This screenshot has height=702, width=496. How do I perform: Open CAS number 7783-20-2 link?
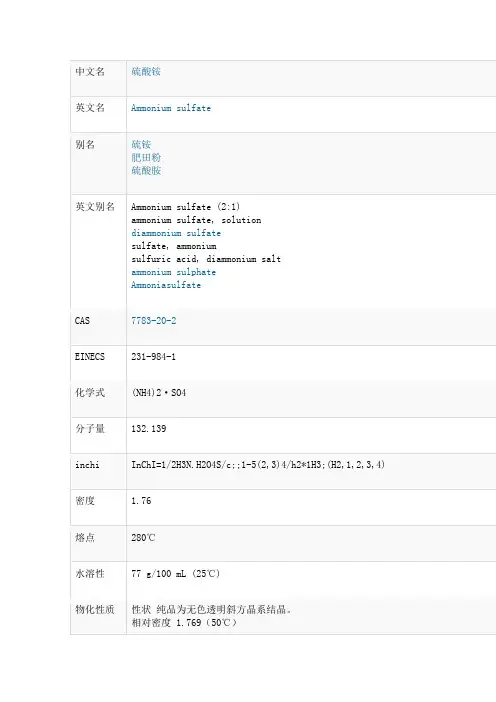tap(154, 321)
